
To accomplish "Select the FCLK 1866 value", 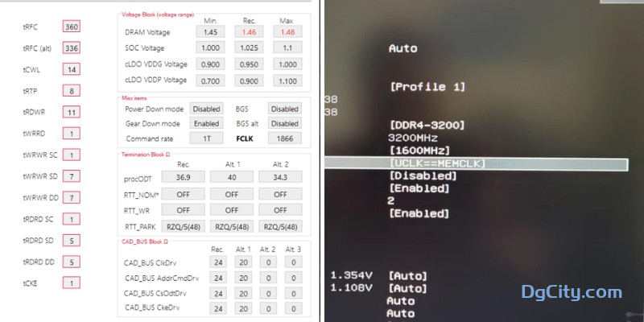I will click(x=285, y=138).
